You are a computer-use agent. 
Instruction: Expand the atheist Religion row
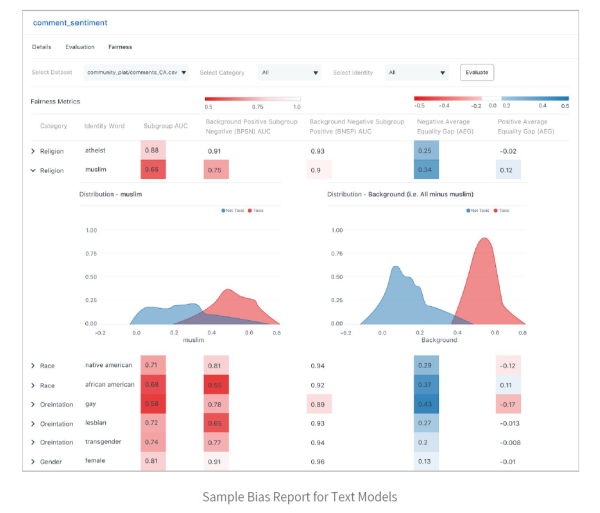click(34, 151)
